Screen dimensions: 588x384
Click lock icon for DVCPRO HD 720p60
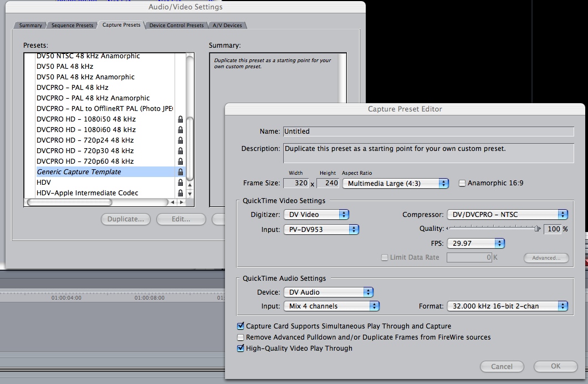pos(180,161)
